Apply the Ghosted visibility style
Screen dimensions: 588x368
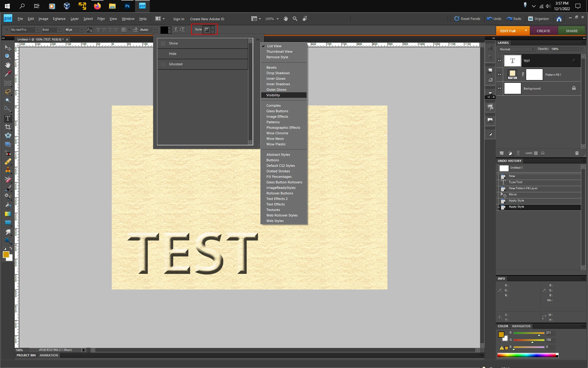(x=175, y=64)
